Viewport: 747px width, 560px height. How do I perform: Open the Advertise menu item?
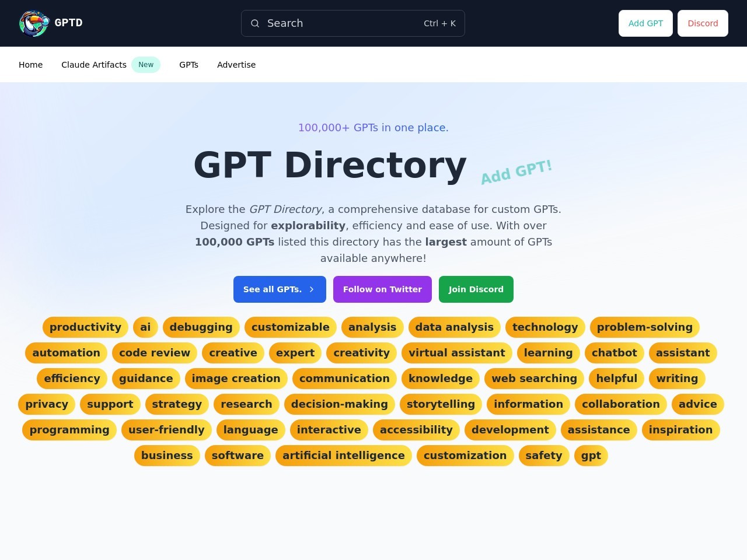coord(236,65)
